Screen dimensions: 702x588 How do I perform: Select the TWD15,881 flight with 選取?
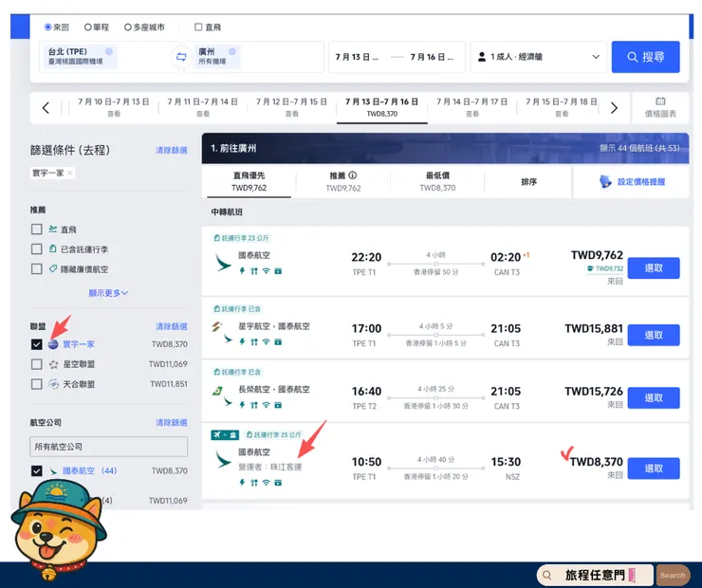point(654,335)
